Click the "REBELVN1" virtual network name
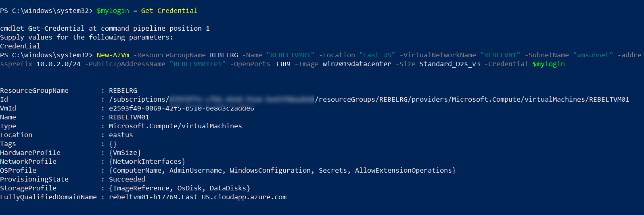 [500, 55]
